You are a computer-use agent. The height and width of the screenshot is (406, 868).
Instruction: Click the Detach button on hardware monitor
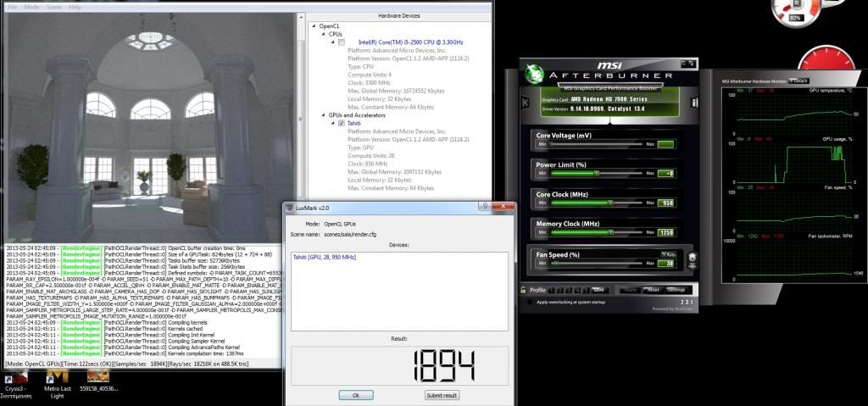(798, 81)
